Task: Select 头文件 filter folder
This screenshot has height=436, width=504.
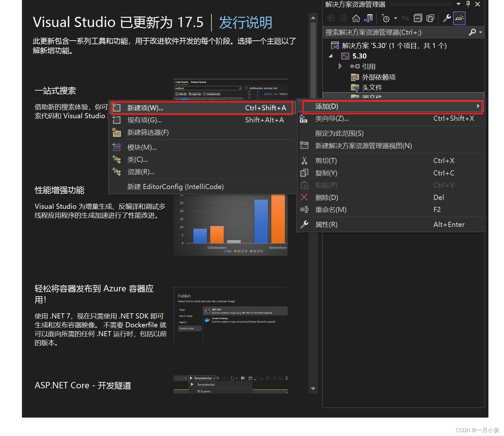Action: 372,88
